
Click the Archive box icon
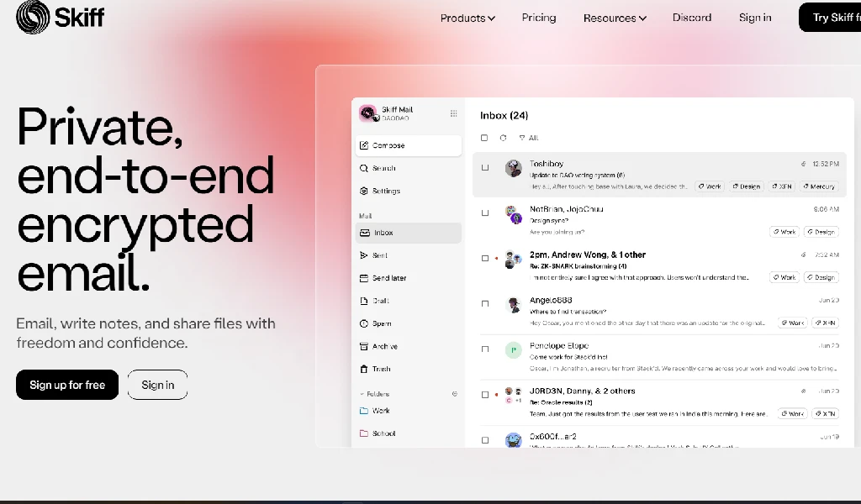[363, 347]
